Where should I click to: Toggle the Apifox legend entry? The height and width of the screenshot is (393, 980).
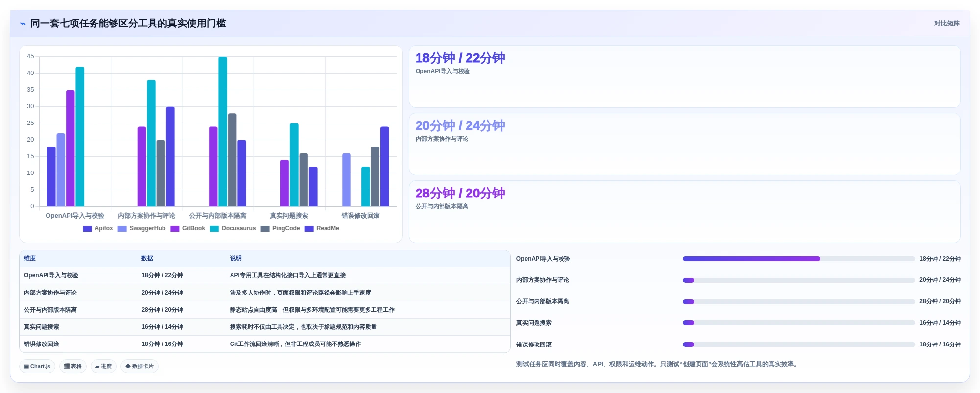(98, 228)
